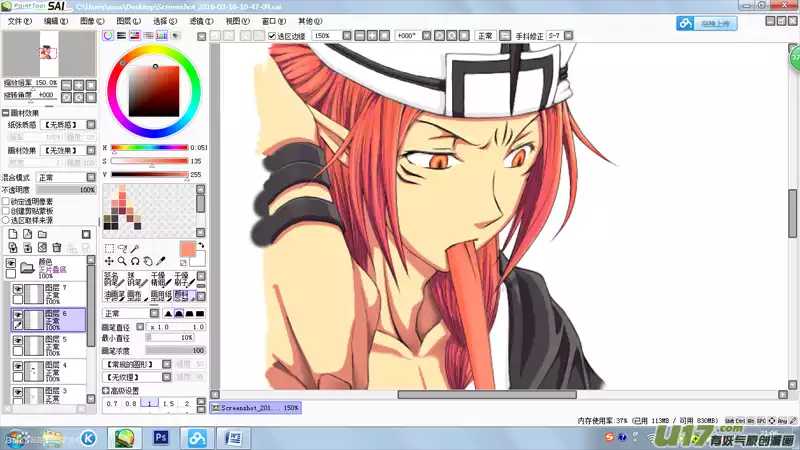Pick brush size 0.7 preset
The height and width of the screenshot is (450, 800).
click(112, 404)
